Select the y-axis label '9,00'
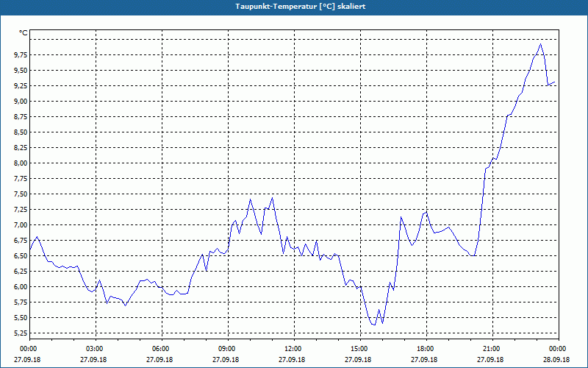588x368 pixels. (x=21, y=102)
